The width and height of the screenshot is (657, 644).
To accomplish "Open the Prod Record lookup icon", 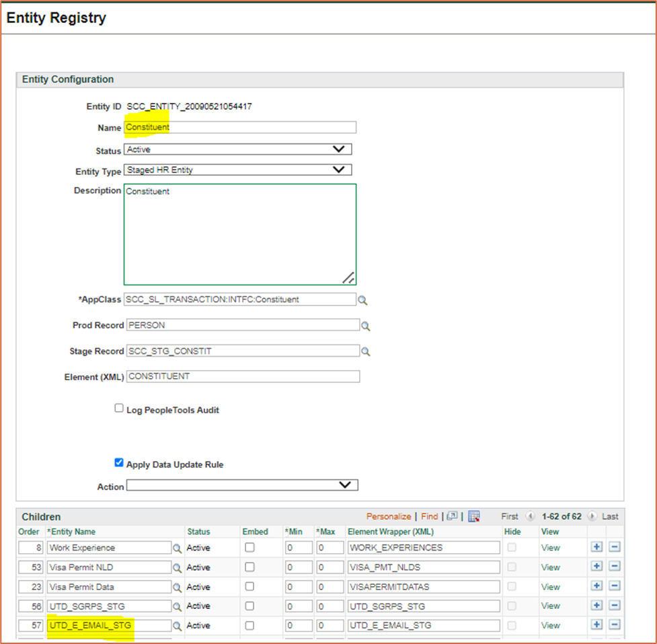I will tap(366, 326).
